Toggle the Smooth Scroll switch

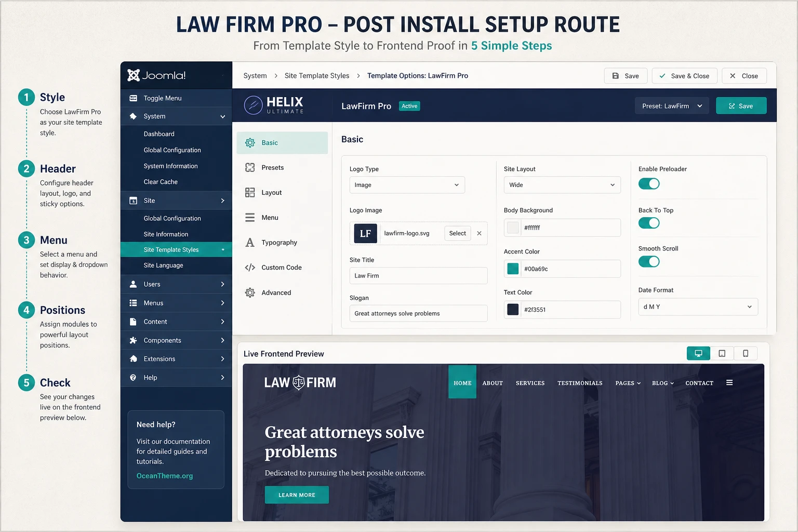(x=649, y=261)
